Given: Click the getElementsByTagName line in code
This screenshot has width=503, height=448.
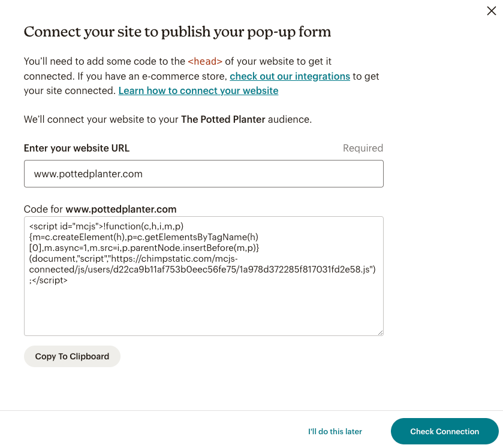Looking at the screenshot, I should 144,237.
